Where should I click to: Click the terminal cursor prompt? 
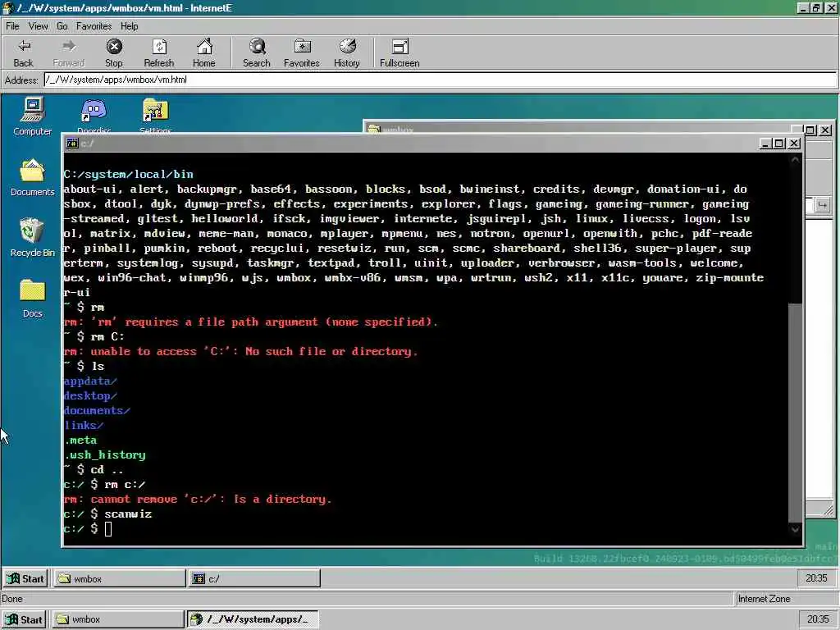108,529
